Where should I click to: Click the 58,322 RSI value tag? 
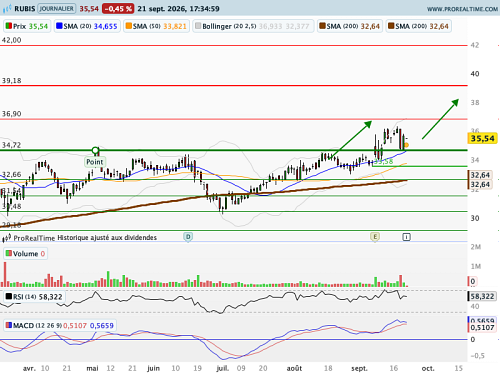tap(482, 296)
